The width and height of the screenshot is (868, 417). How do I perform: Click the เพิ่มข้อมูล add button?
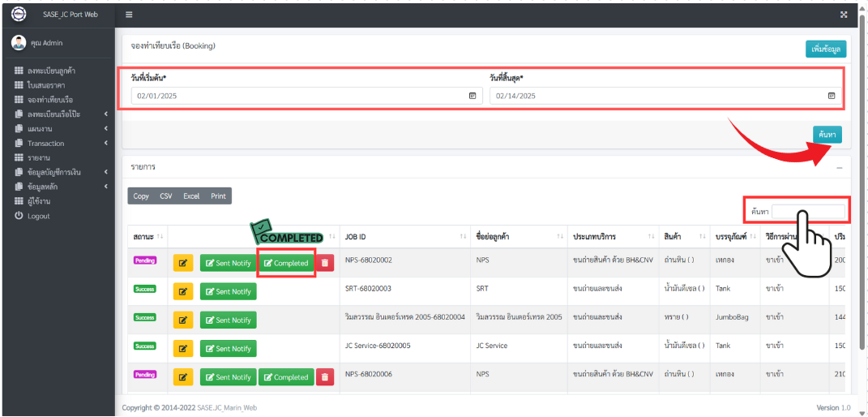point(825,49)
